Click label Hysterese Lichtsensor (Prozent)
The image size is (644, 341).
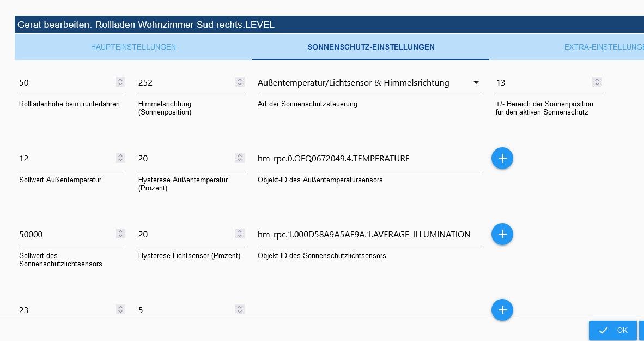pos(190,255)
